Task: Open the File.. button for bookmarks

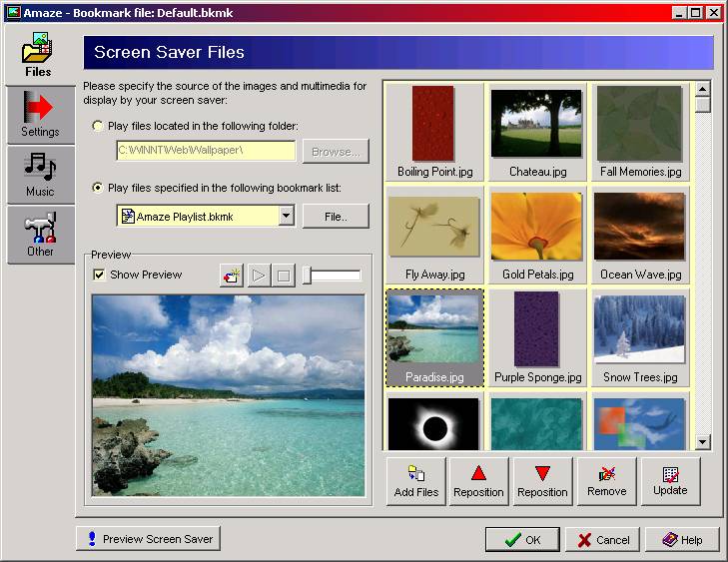Action: (x=336, y=216)
